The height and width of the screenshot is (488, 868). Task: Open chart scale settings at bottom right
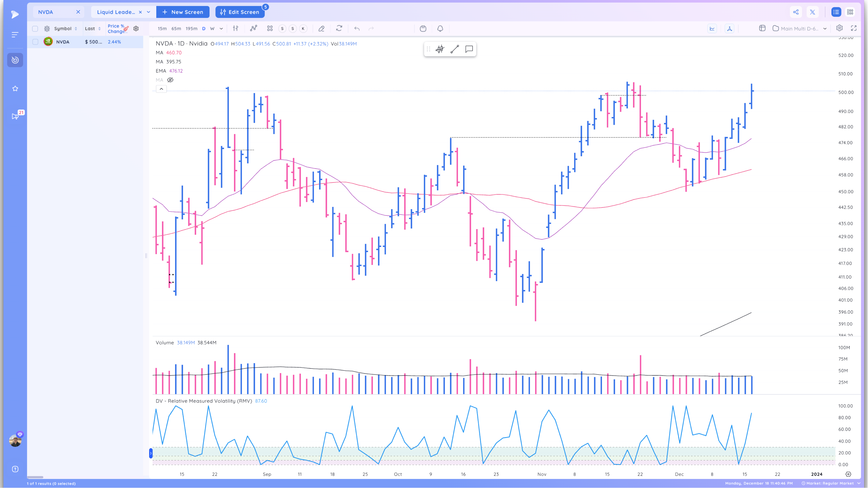[x=848, y=474]
